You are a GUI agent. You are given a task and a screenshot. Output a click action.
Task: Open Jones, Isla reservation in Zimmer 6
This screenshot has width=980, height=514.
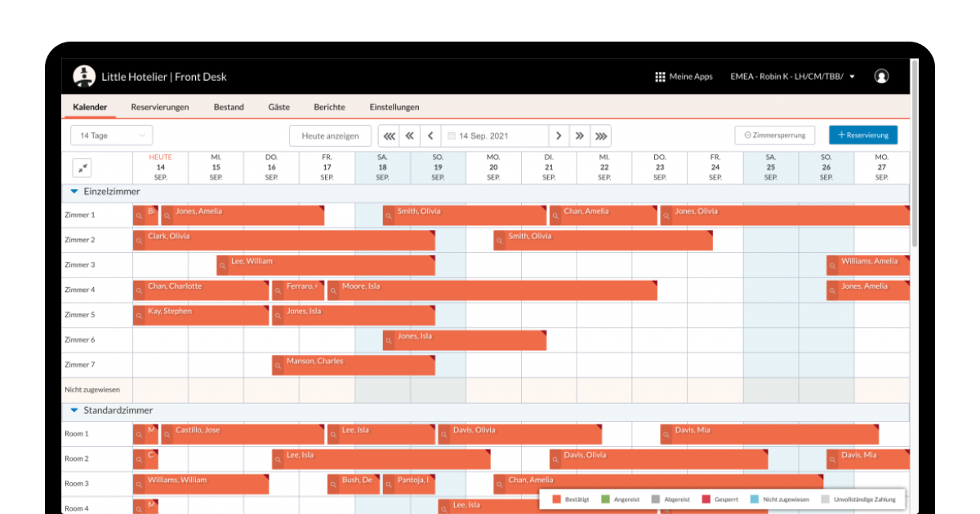[x=465, y=340]
